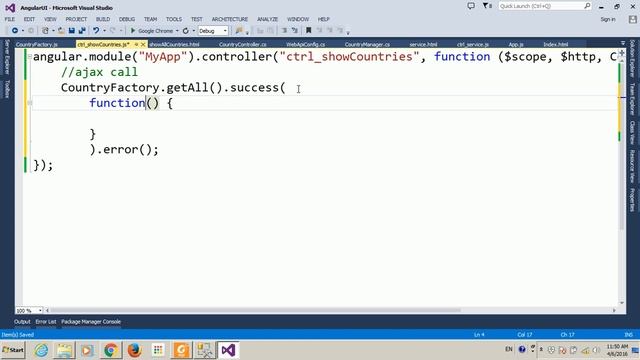Undo the last edit
The image size is (640, 360).
[x=96, y=31]
